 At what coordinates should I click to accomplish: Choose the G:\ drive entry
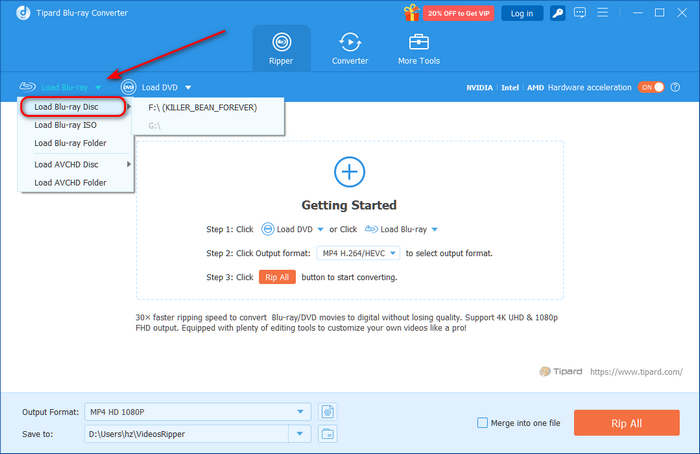tap(208, 126)
